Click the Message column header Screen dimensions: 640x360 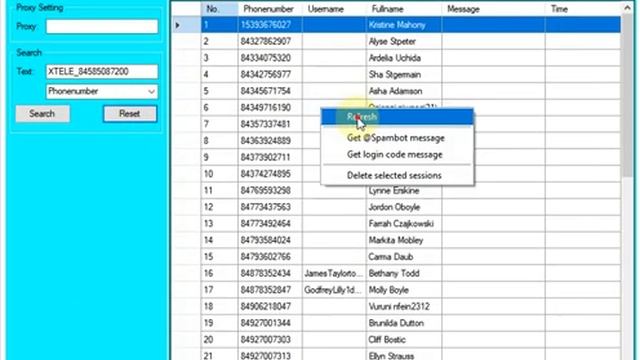pyautogui.click(x=493, y=9)
